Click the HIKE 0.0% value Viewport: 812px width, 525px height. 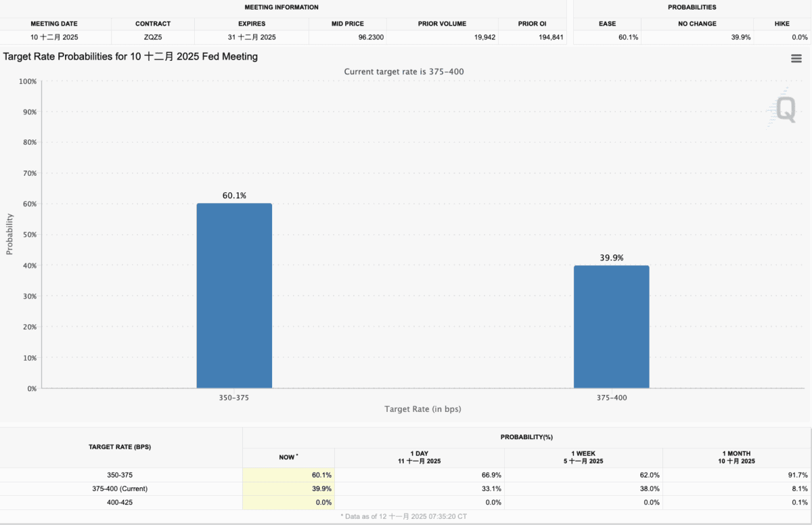(x=799, y=37)
